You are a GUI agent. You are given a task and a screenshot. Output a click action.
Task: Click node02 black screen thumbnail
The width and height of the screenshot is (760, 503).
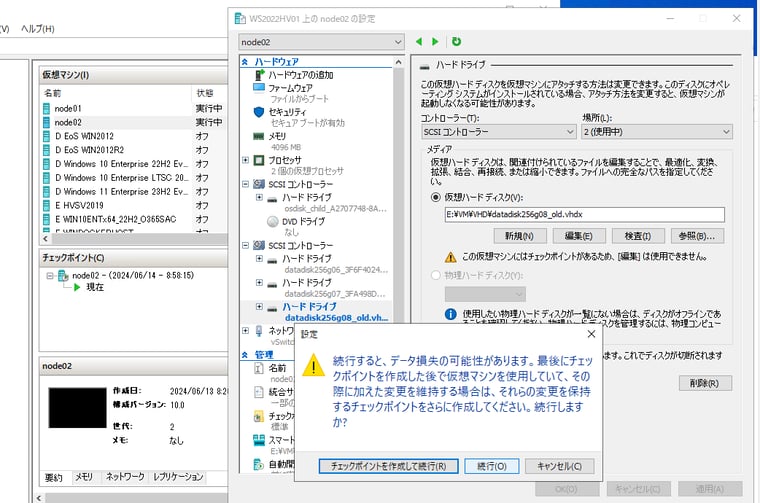(x=77, y=408)
